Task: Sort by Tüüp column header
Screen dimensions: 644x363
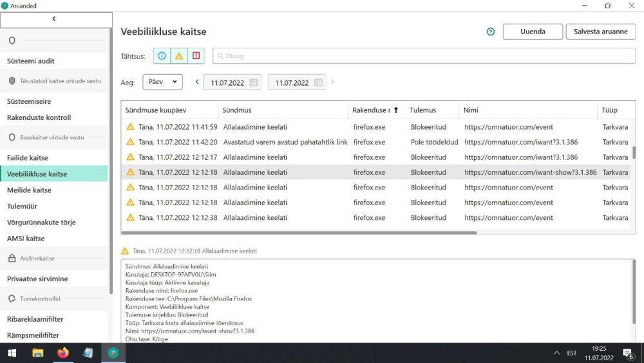Action: [x=614, y=110]
